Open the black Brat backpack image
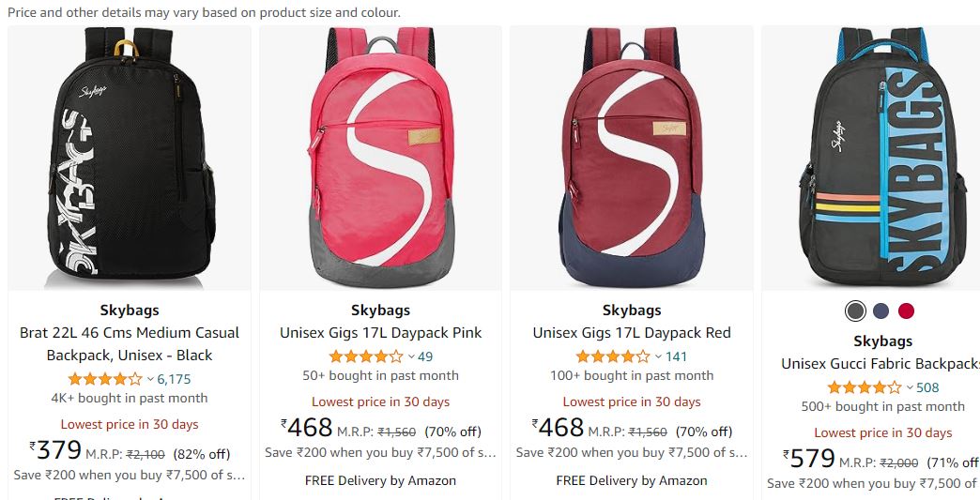980x500 pixels. tap(130, 158)
